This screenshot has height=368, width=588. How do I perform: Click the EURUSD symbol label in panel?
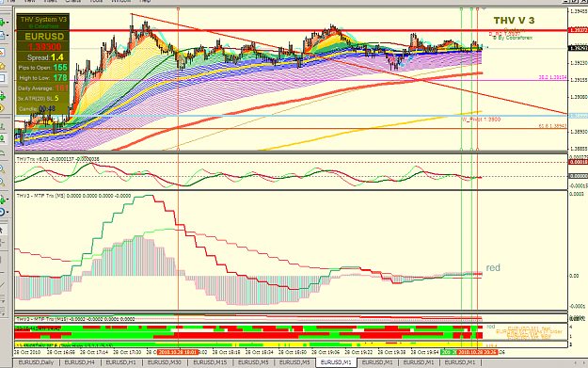pyautogui.click(x=44, y=37)
